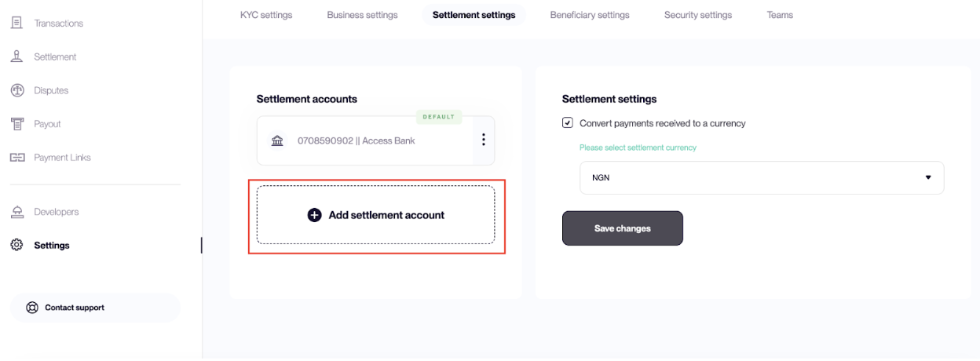The image size is (980, 361).
Task: Click the Payment Links icon
Action: coord(16,158)
